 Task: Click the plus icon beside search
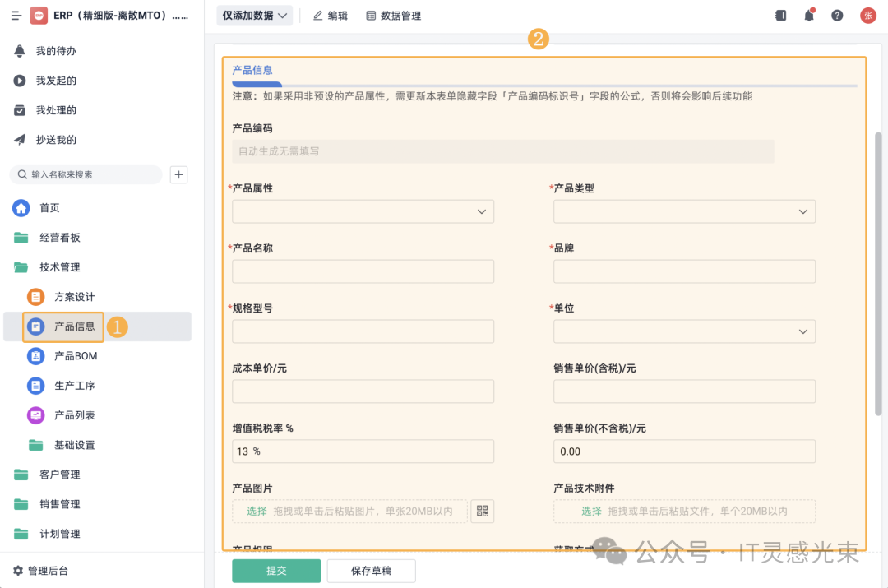[x=178, y=174]
